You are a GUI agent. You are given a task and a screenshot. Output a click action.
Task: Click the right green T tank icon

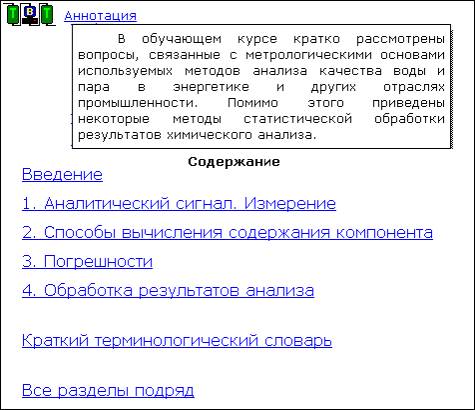pyautogui.click(x=47, y=15)
